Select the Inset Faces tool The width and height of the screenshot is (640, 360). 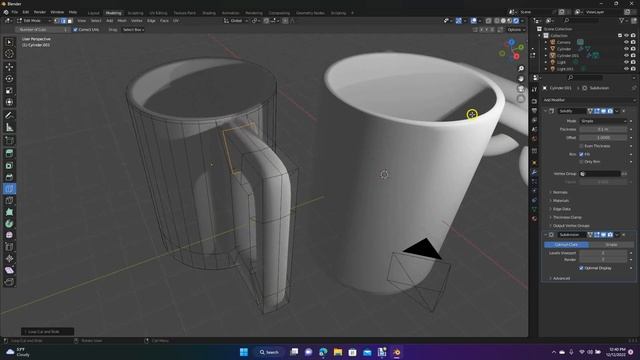click(x=9, y=165)
